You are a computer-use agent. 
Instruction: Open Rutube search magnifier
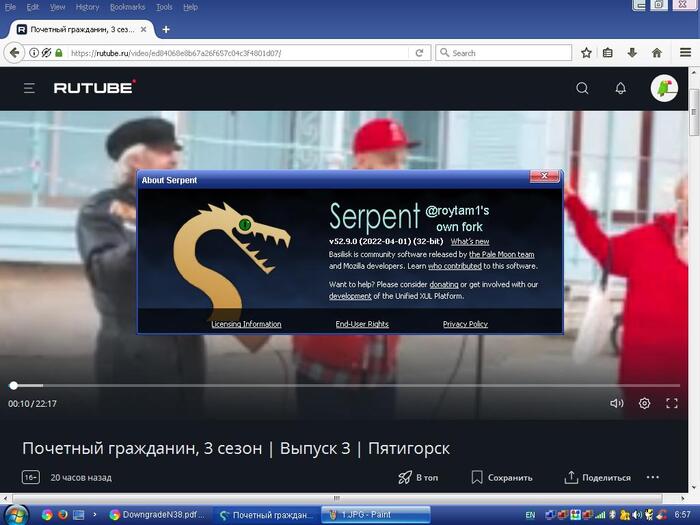[582, 88]
